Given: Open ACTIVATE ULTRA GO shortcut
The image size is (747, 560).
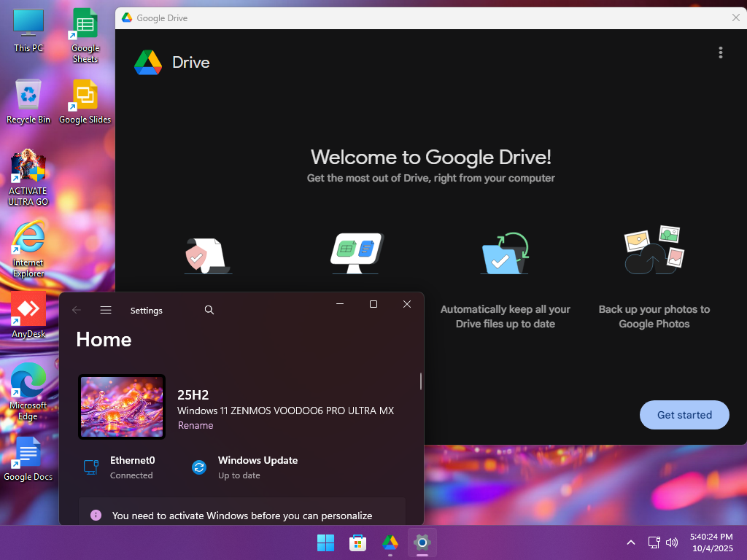Looking at the screenshot, I should (28, 178).
